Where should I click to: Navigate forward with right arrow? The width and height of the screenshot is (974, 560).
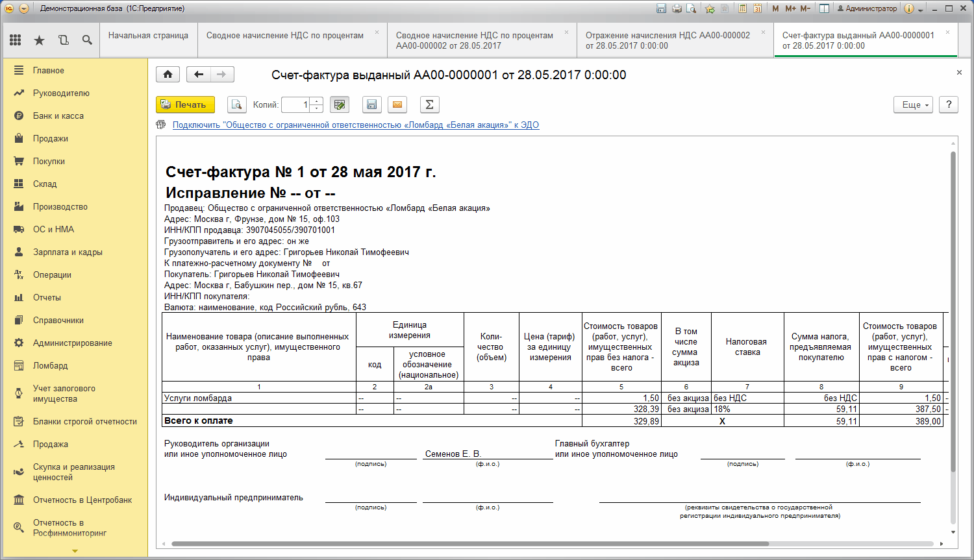(222, 74)
